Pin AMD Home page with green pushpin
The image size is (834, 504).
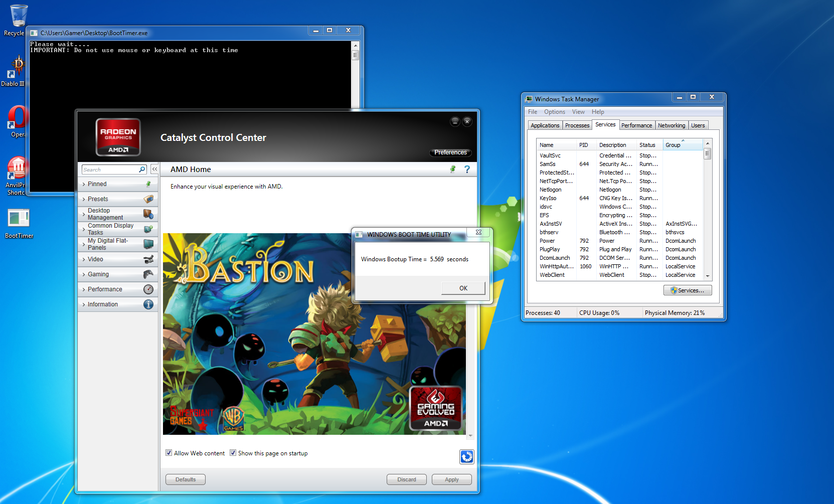(453, 170)
